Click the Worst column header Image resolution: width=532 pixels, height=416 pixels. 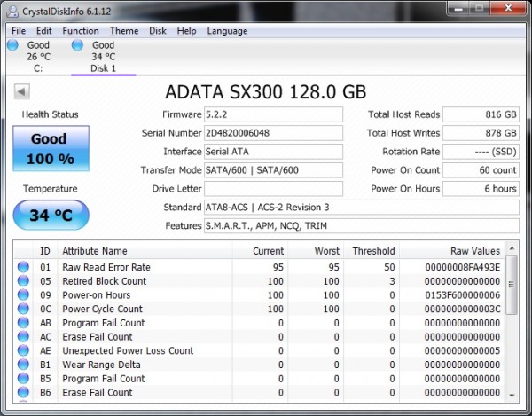(x=316, y=251)
